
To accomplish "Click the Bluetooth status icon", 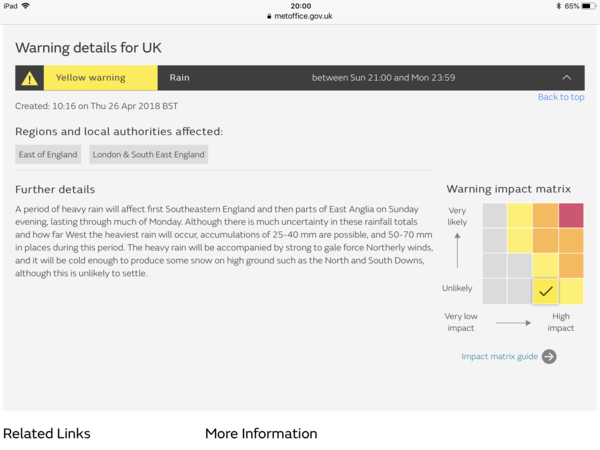I will (559, 6).
